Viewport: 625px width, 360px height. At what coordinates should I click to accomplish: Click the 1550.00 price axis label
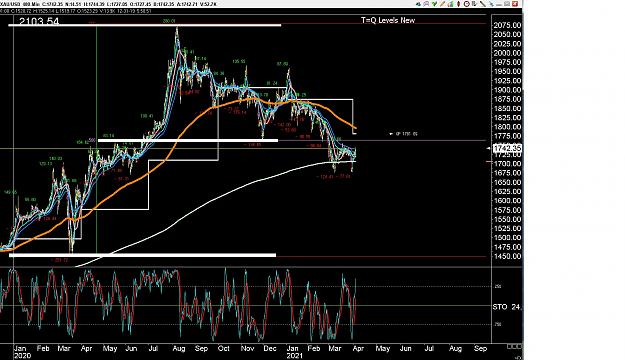(x=507, y=219)
